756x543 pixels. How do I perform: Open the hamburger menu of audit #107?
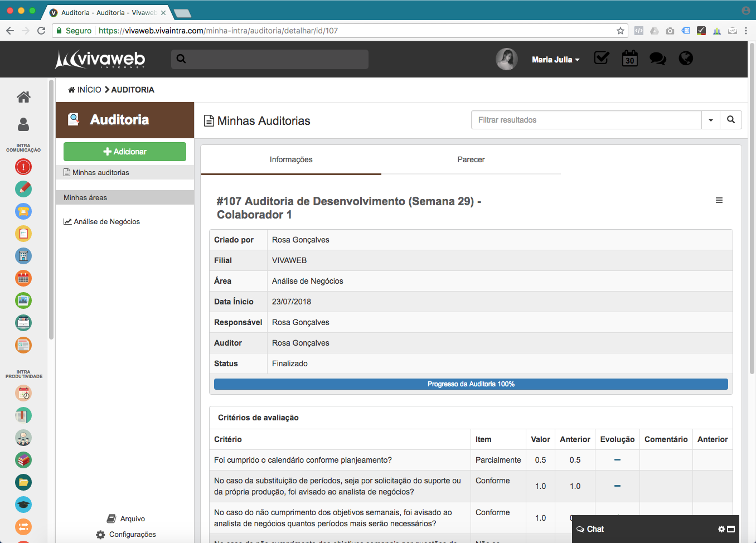pos(719,200)
